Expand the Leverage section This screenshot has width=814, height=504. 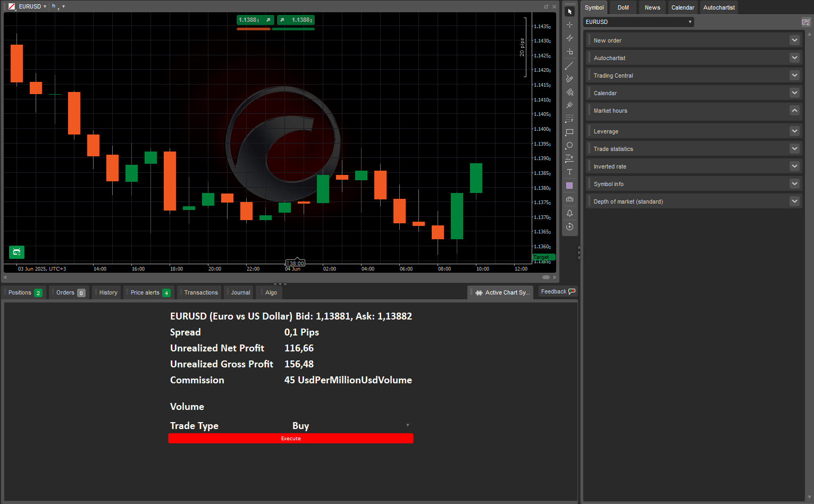click(794, 131)
